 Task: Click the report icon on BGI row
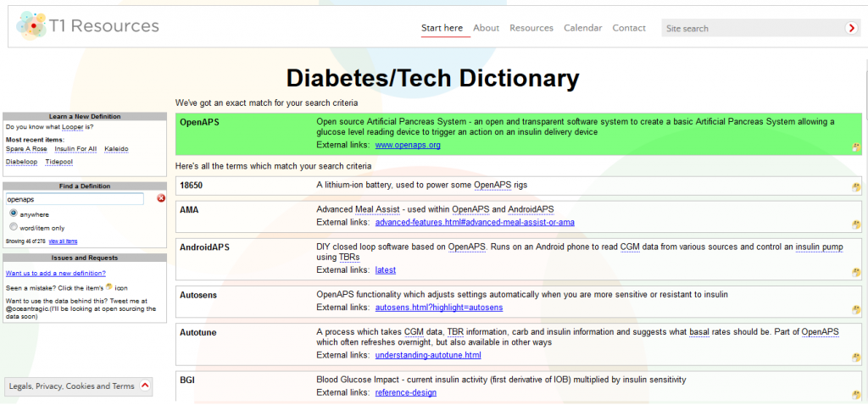856,395
